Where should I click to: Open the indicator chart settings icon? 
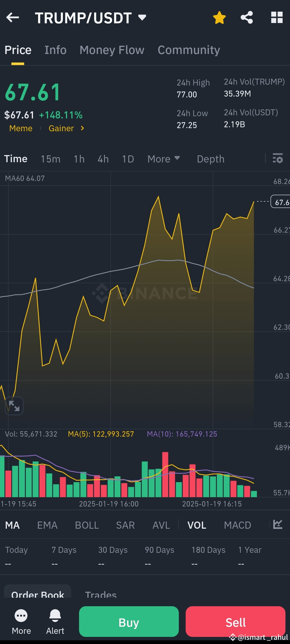coord(277,524)
